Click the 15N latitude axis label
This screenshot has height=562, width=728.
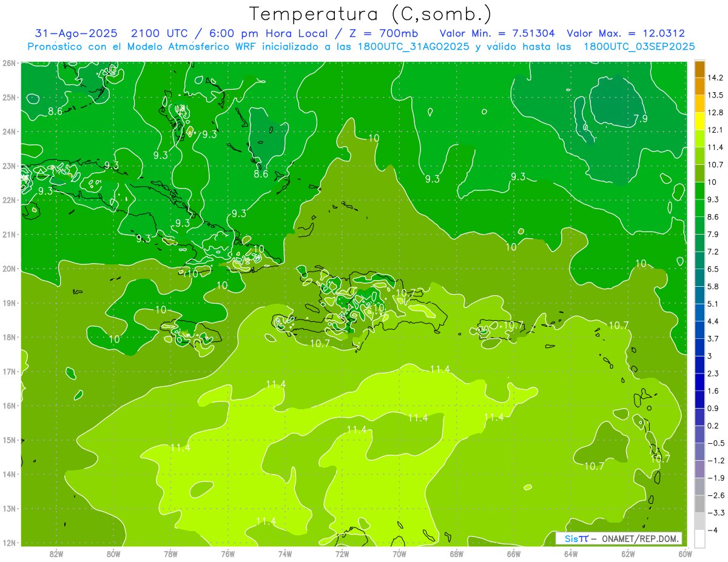8,440
